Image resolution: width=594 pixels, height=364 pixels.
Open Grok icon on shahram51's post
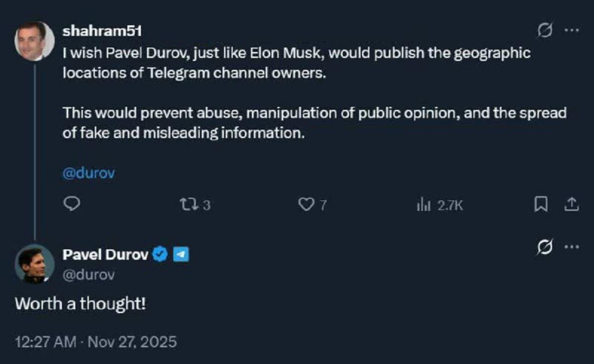tap(545, 31)
